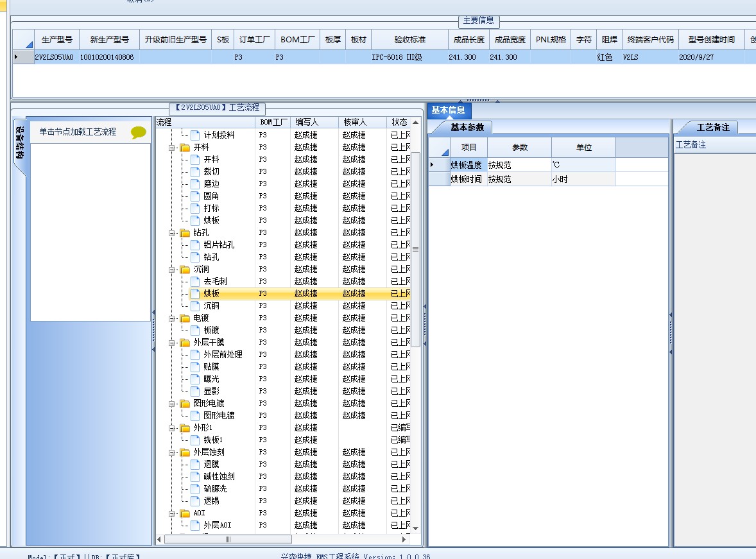756x559 pixels.
Task: Click the folder icon of 外形1 node
Action: (x=185, y=428)
